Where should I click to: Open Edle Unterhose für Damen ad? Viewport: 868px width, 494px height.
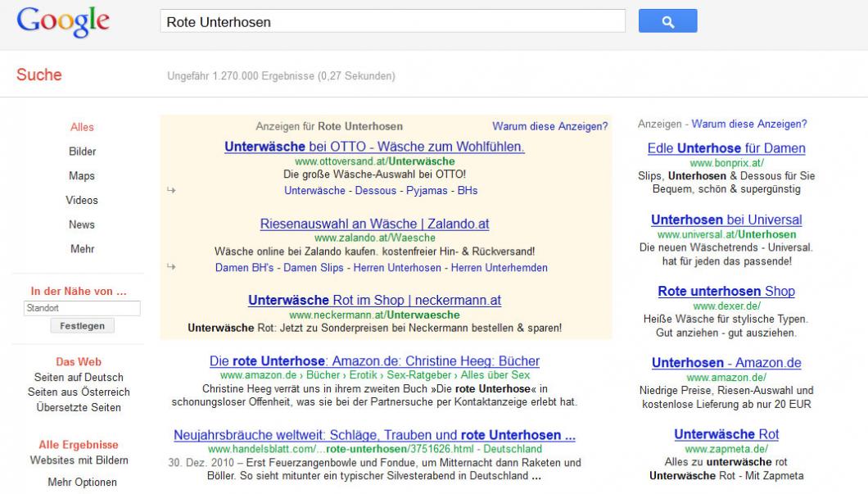(x=726, y=148)
